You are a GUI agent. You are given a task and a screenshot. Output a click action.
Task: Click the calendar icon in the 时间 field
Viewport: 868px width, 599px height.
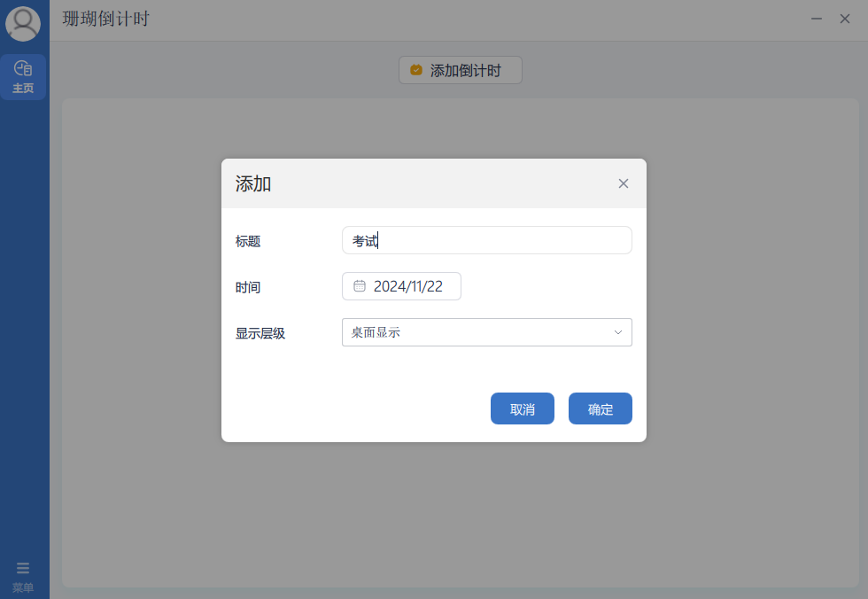[x=360, y=285]
